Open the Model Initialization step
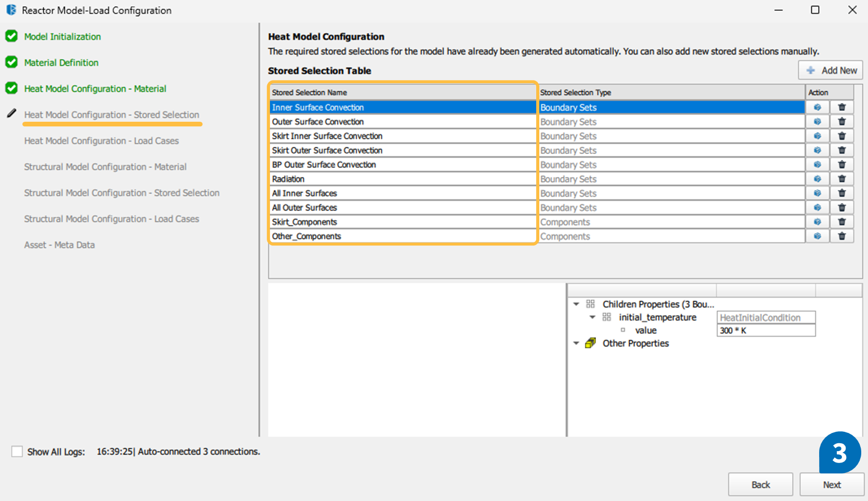The height and width of the screenshot is (501, 868). [62, 36]
